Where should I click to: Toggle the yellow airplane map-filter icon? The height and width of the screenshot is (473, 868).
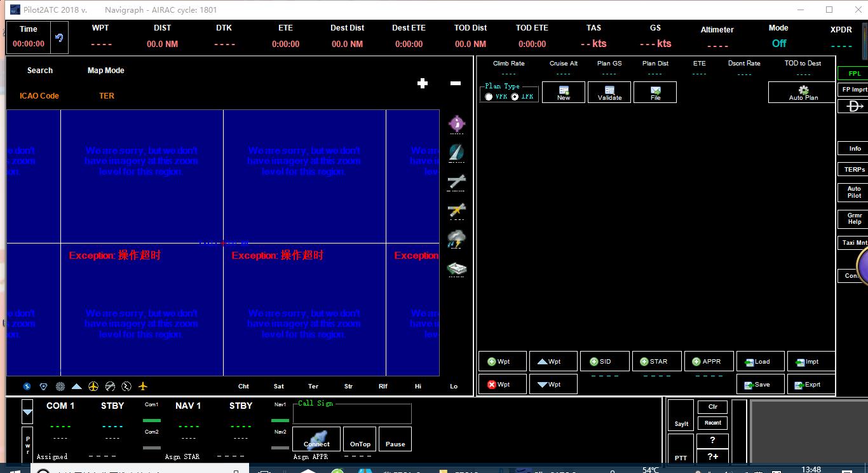click(143, 386)
